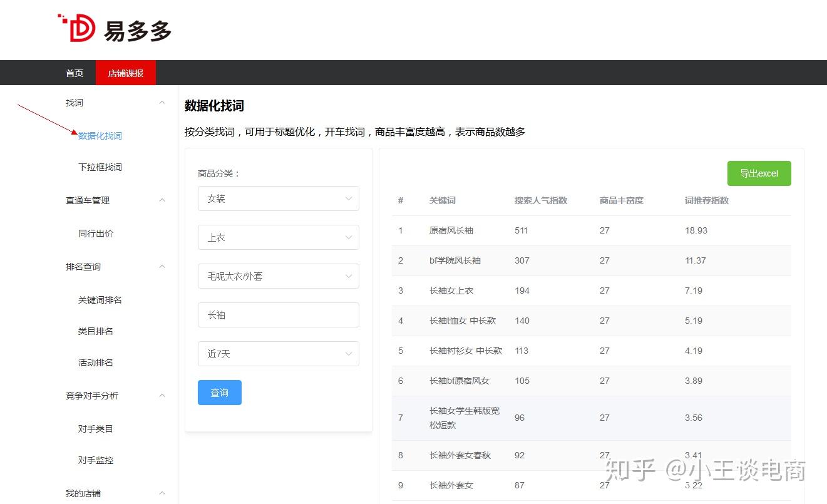This screenshot has width=827, height=504.
Task: Open 关键词排名 in the sidebar
Action: pyautogui.click(x=100, y=300)
